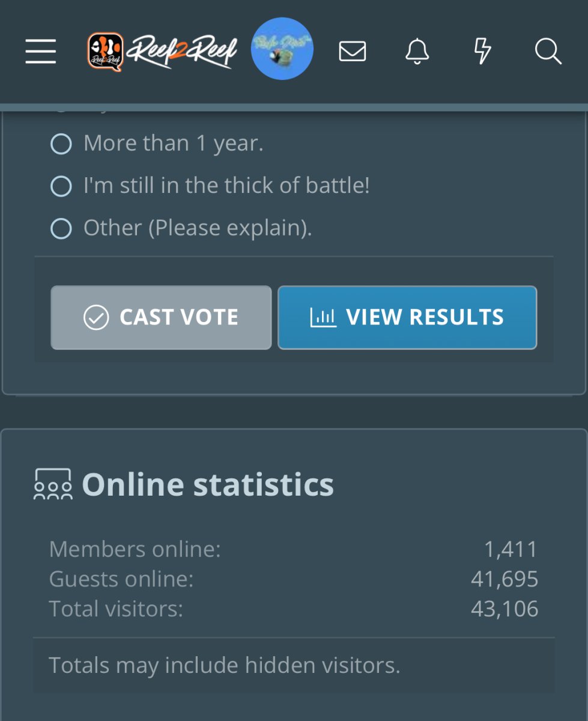Click the Guests online count 41,695
This screenshot has width=588, height=721.
(505, 579)
